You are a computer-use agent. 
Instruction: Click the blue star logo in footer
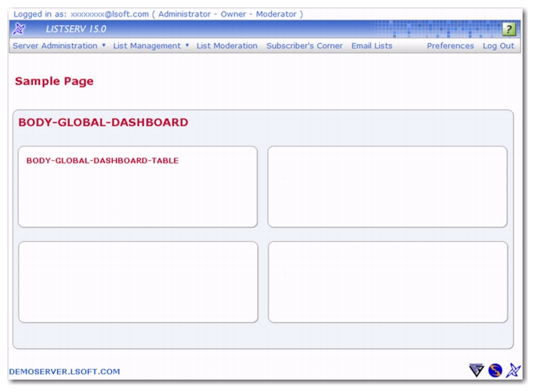tap(514, 371)
